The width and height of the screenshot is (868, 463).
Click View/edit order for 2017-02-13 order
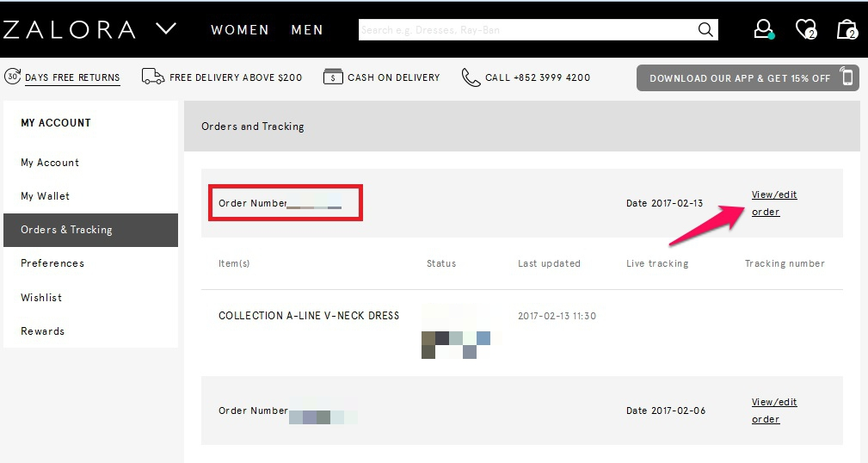(774, 203)
